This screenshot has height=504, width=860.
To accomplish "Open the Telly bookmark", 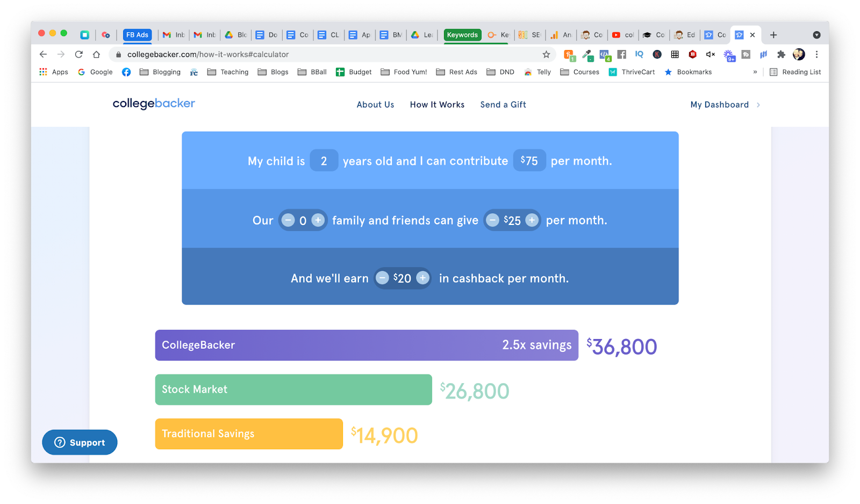I will point(537,72).
